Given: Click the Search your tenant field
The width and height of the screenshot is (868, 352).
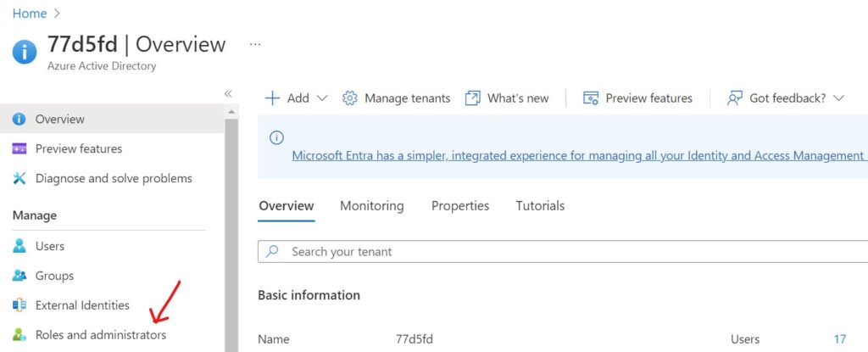Looking at the screenshot, I should click(x=563, y=252).
